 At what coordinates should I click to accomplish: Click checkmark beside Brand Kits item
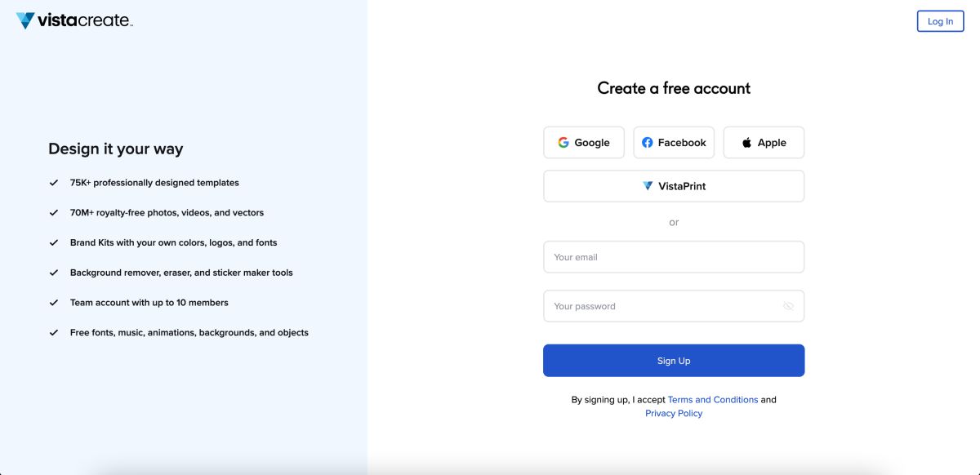(54, 242)
